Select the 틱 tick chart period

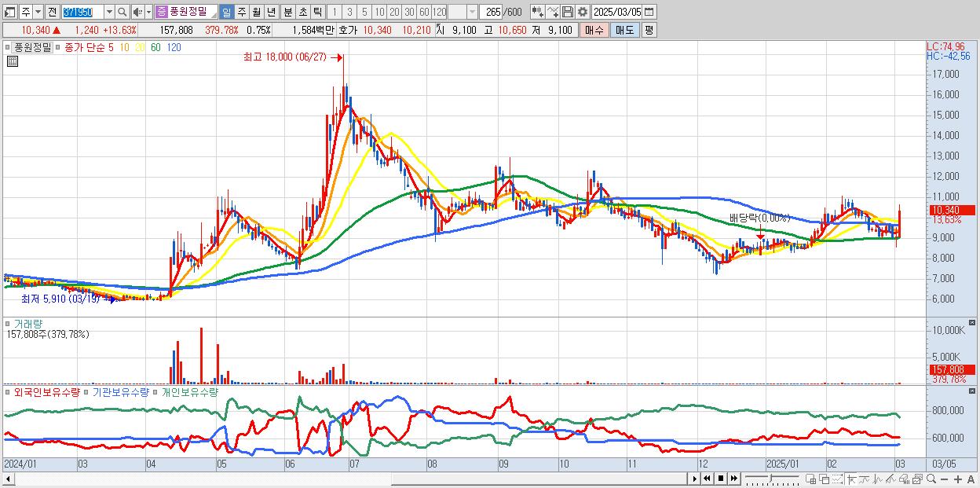[317, 12]
